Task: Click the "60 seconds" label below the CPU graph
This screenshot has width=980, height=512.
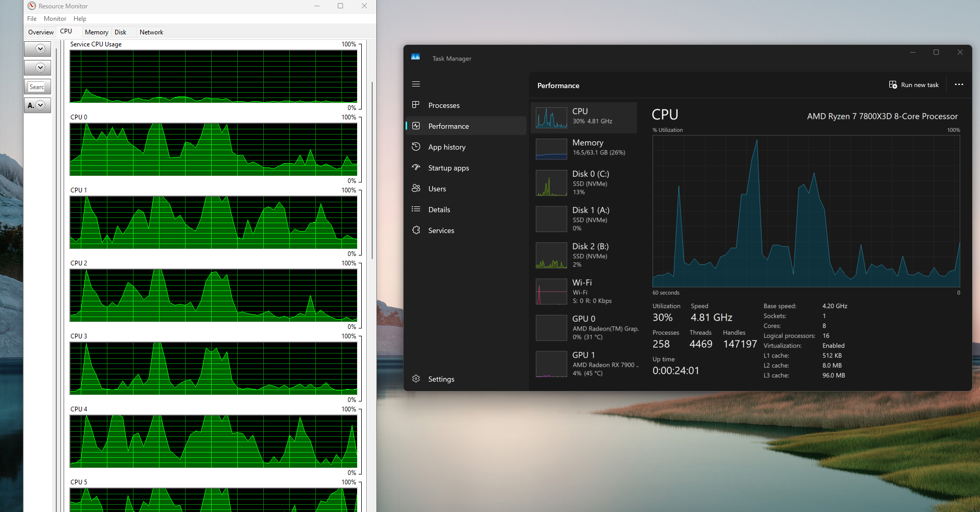Action: (666, 292)
